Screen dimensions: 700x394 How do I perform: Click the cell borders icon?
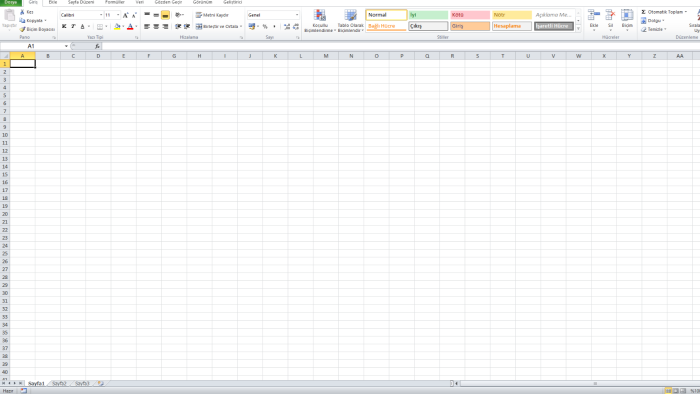pos(100,26)
